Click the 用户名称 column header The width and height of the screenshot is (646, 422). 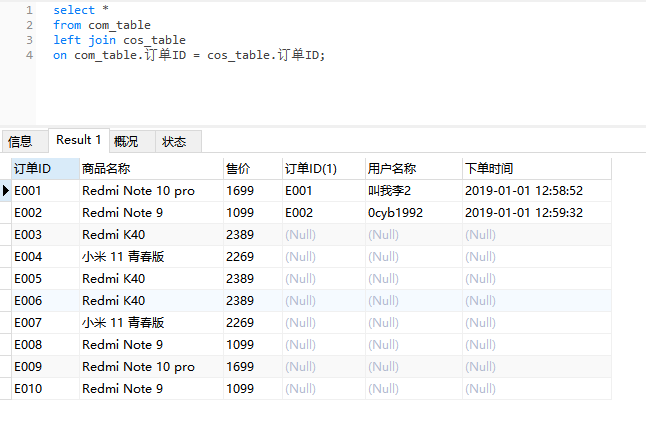414,169
